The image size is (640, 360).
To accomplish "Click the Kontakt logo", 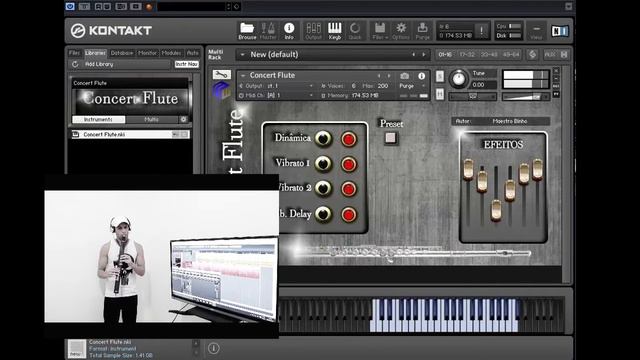I will tap(111, 31).
